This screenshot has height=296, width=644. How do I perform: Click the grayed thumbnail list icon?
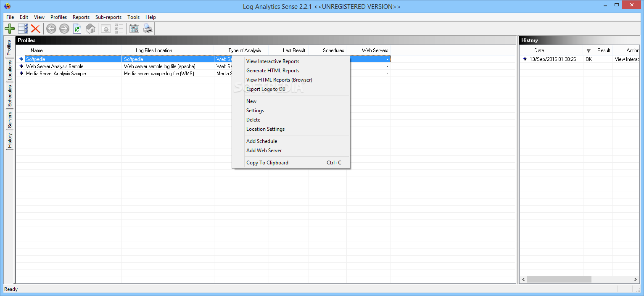(119, 29)
